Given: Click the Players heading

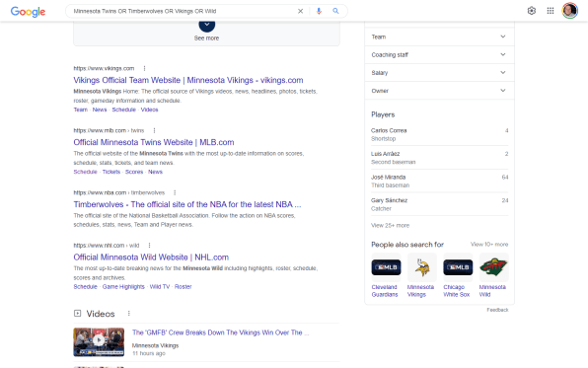Looking at the screenshot, I should tap(383, 114).
